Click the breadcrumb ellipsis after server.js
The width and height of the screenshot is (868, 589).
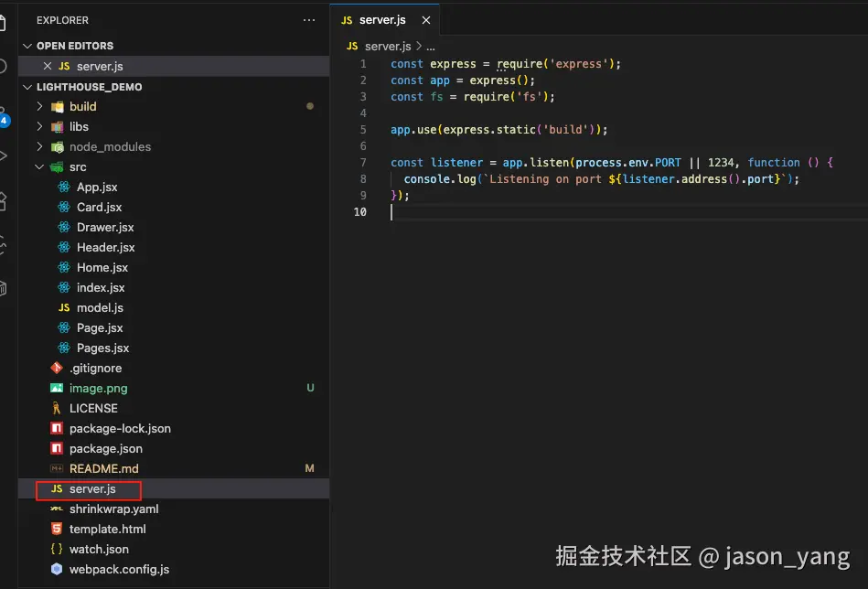pos(431,47)
